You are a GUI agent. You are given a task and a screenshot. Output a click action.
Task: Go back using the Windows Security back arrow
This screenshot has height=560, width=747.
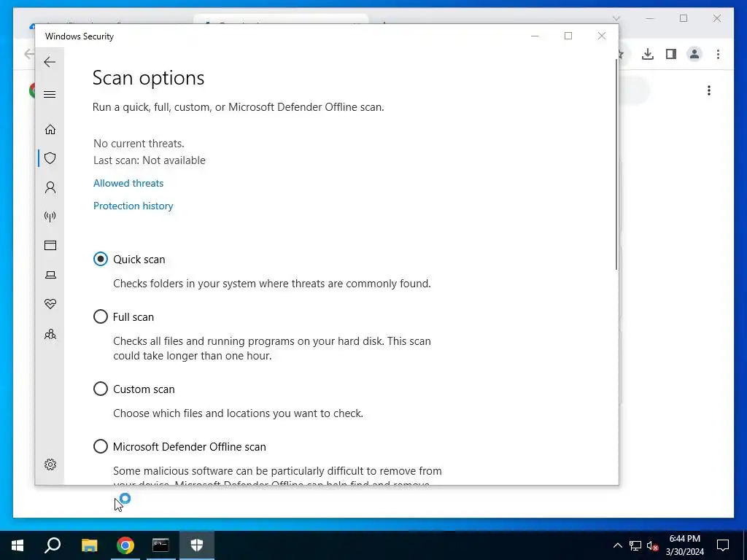50,62
